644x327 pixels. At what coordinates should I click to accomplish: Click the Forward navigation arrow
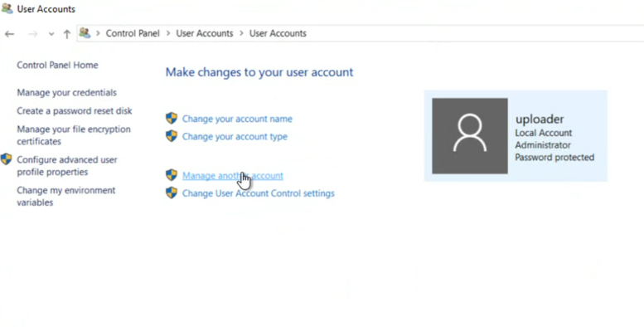[33, 34]
